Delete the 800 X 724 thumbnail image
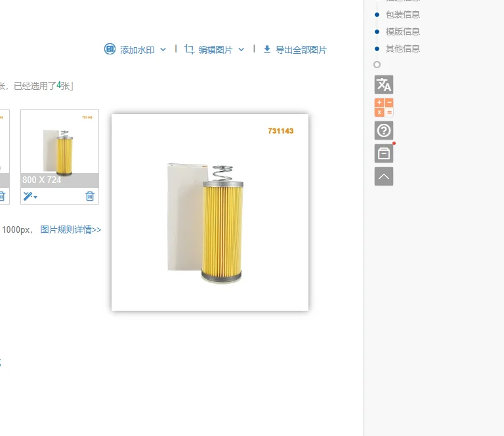 [90, 196]
